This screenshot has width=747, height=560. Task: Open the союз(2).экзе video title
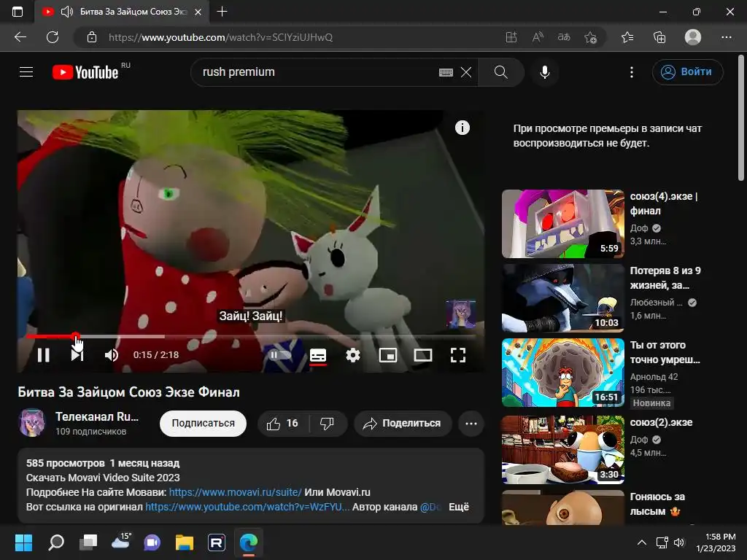click(661, 422)
